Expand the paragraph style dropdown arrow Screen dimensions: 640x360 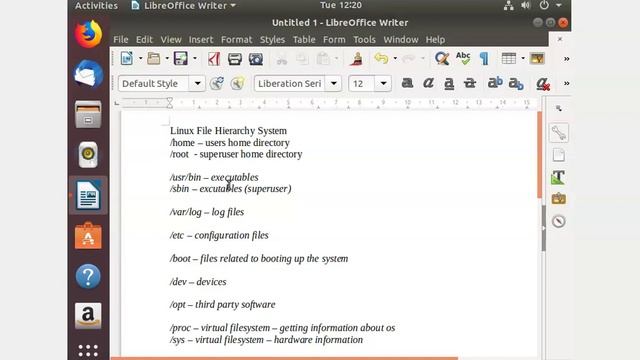click(x=198, y=84)
